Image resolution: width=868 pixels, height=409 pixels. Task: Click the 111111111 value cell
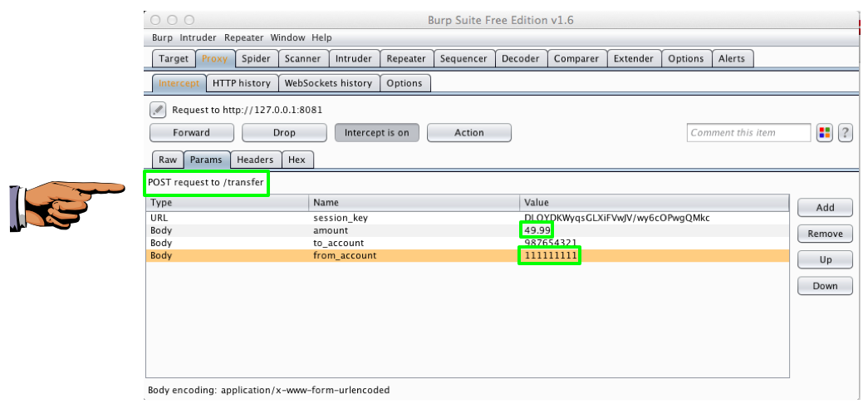coord(655,255)
